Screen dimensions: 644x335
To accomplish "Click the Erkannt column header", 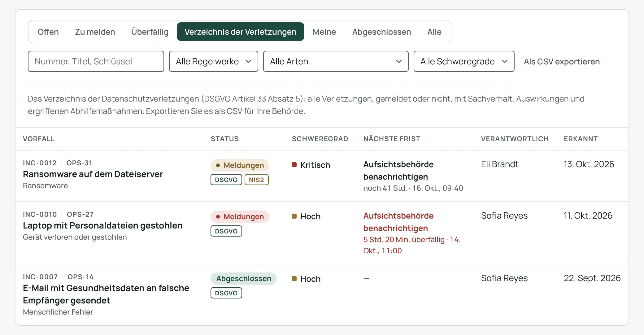I will (x=581, y=139).
